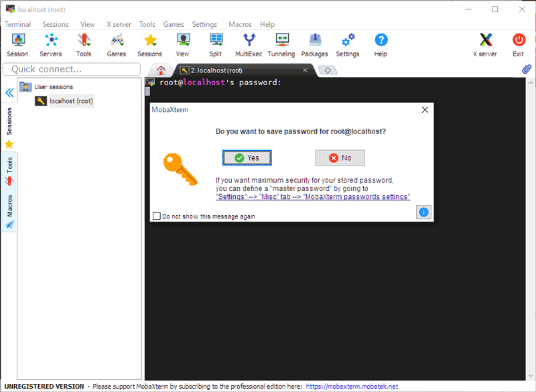
Task: Click the paperclip attachment icon
Action: coord(527,70)
